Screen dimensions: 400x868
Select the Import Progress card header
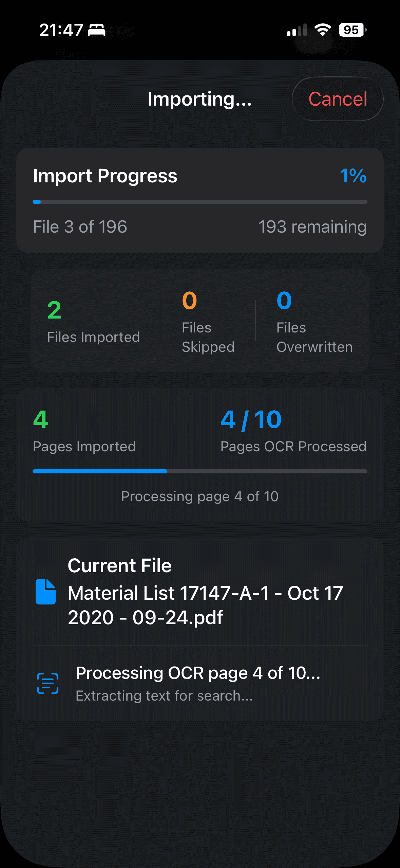point(105,176)
